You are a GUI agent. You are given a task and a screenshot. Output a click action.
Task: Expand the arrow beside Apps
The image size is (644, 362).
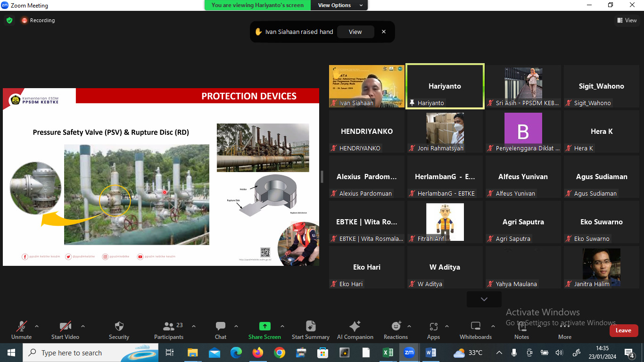click(447, 326)
